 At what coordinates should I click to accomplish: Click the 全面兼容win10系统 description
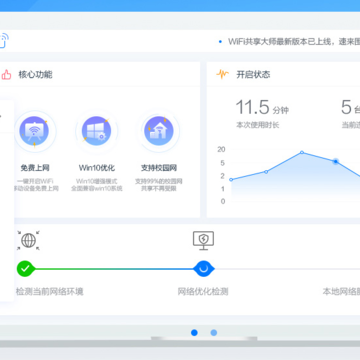click(x=97, y=189)
